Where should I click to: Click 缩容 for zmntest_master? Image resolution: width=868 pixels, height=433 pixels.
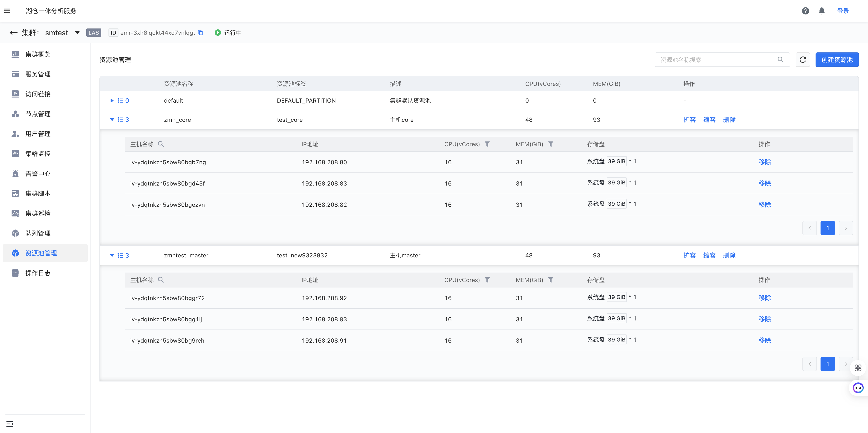(709, 255)
